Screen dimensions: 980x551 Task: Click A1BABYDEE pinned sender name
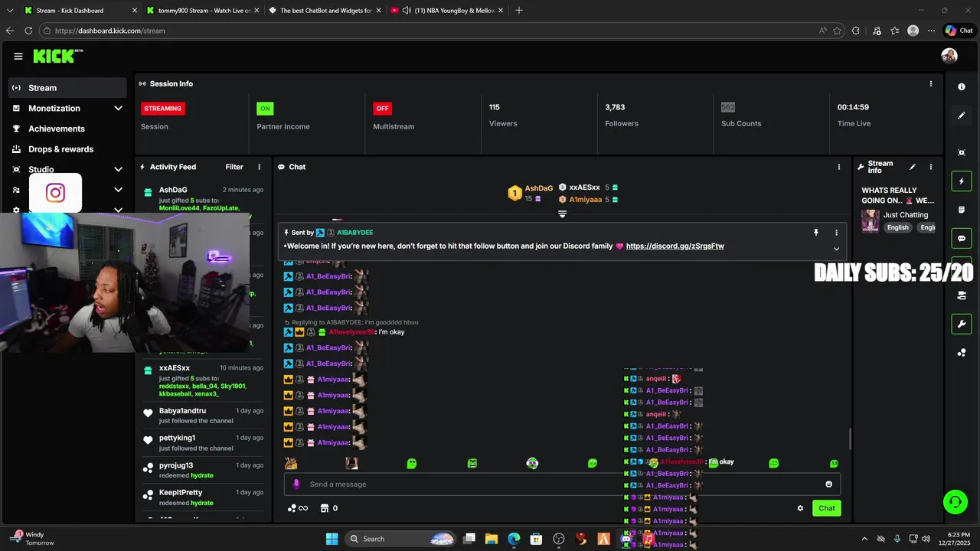click(x=355, y=233)
